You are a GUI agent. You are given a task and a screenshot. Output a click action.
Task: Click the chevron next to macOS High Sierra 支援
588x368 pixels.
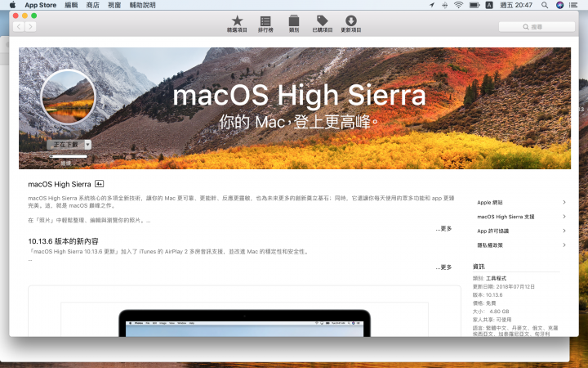(x=564, y=217)
